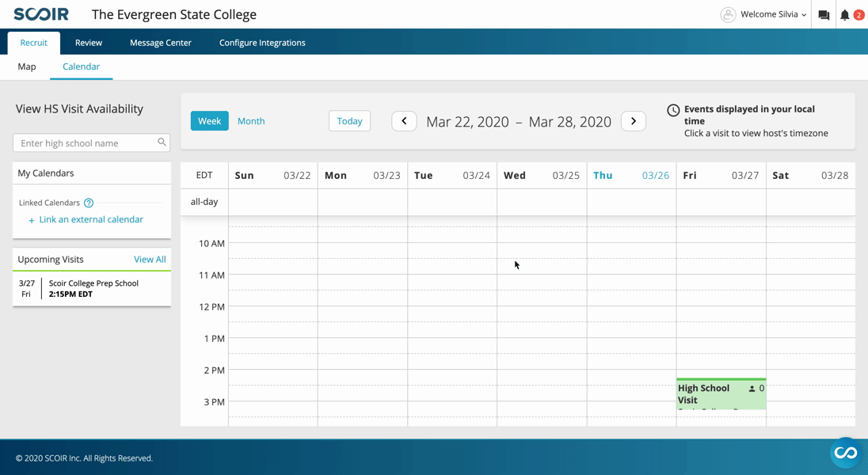The width and height of the screenshot is (868, 475).
Task: Click The Evergreen State College title
Action: [173, 14]
